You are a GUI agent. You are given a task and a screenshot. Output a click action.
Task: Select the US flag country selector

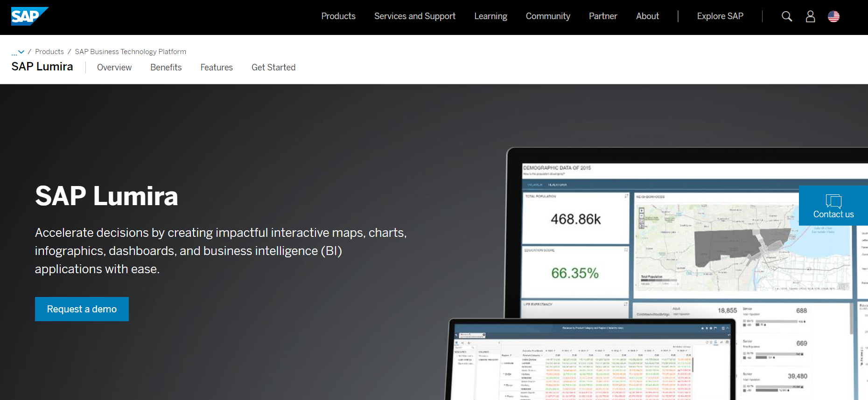[833, 16]
